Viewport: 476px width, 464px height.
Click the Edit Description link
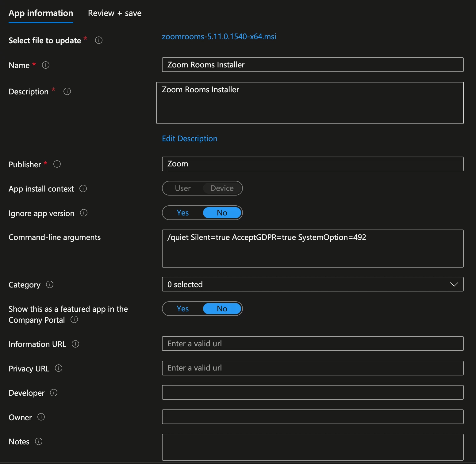(x=190, y=139)
